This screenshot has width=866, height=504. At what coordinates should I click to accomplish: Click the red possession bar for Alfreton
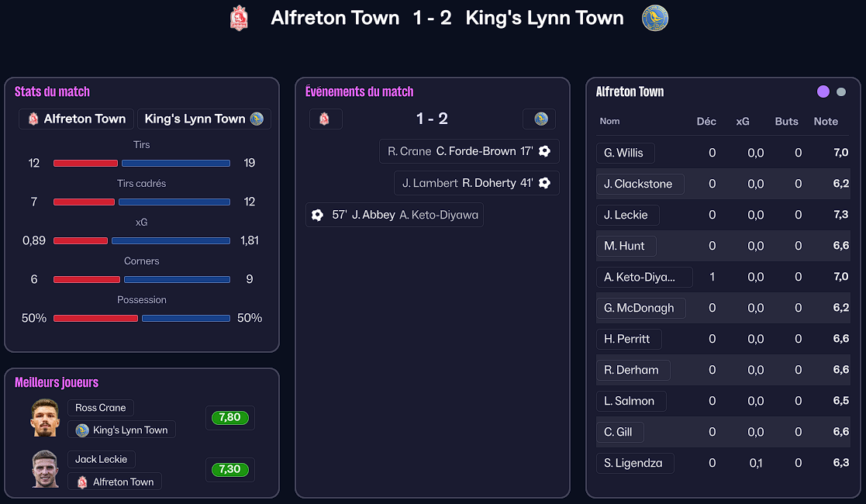95,318
